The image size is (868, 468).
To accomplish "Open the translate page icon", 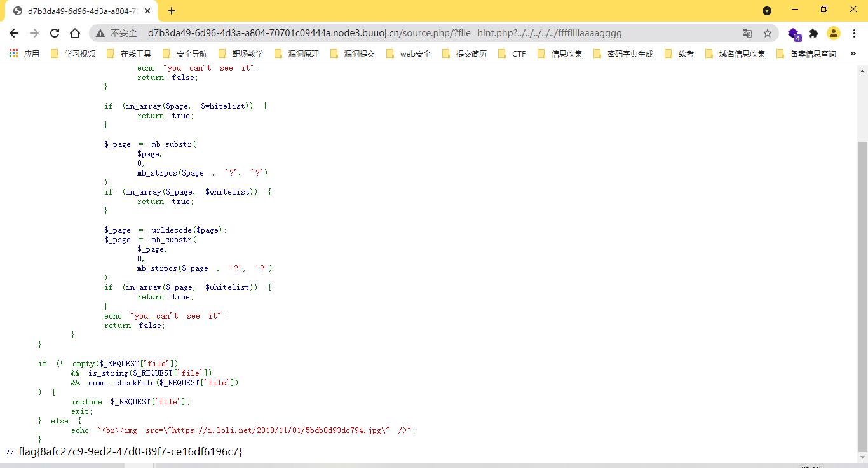I will (747, 33).
